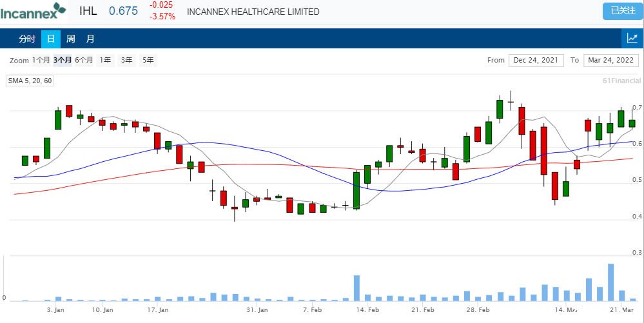The height and width of the screenshot is (323, 644).
Task: Click the 21. Feb axis label
Action: click(423, 310)
